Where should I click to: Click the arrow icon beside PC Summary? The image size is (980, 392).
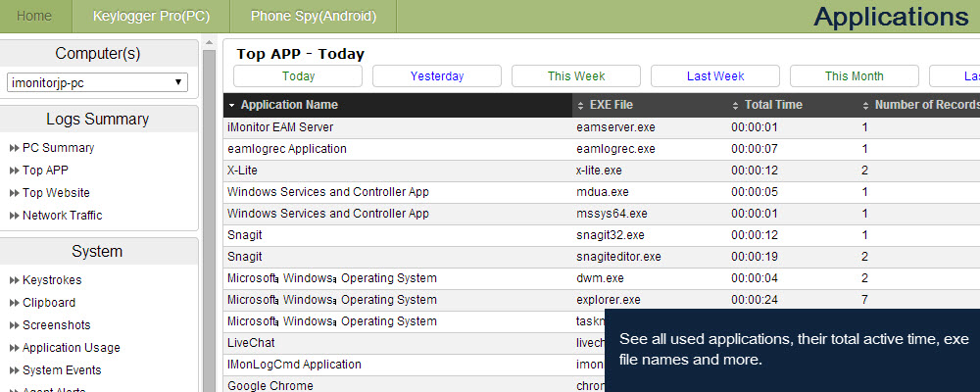tap(15, 148)
